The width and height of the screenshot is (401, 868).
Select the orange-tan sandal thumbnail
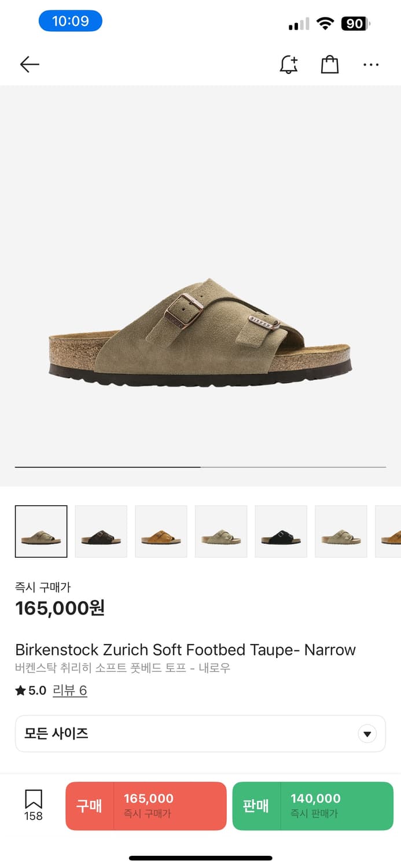(x=161, y=531)
